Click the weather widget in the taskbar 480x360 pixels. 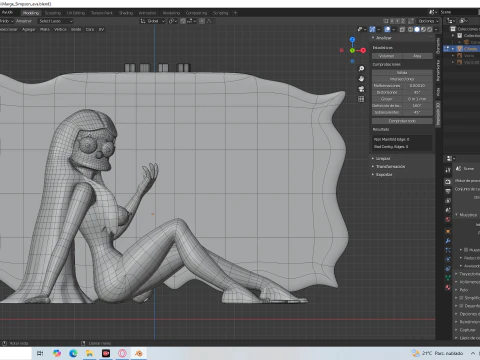click(x=437, y=353)
